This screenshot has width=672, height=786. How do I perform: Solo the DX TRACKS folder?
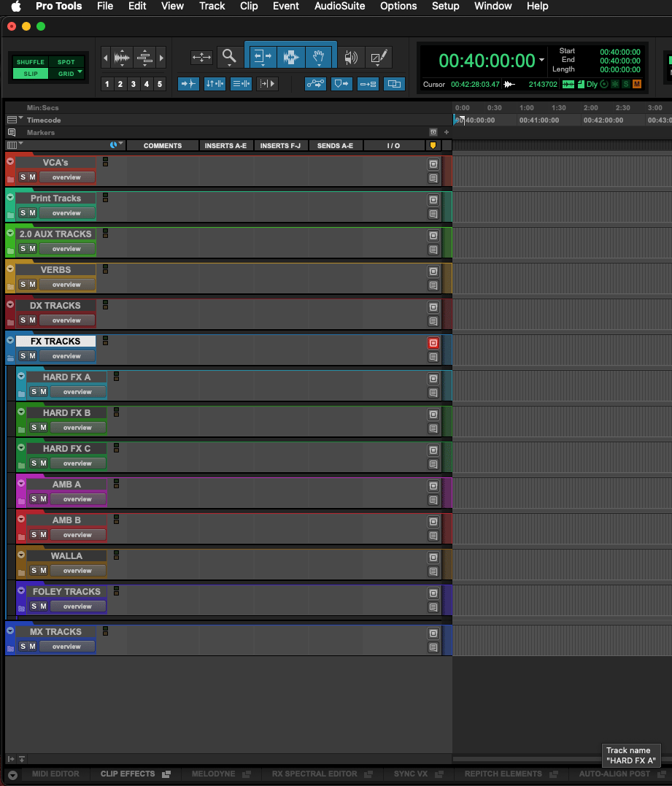(x=23, y=320)
